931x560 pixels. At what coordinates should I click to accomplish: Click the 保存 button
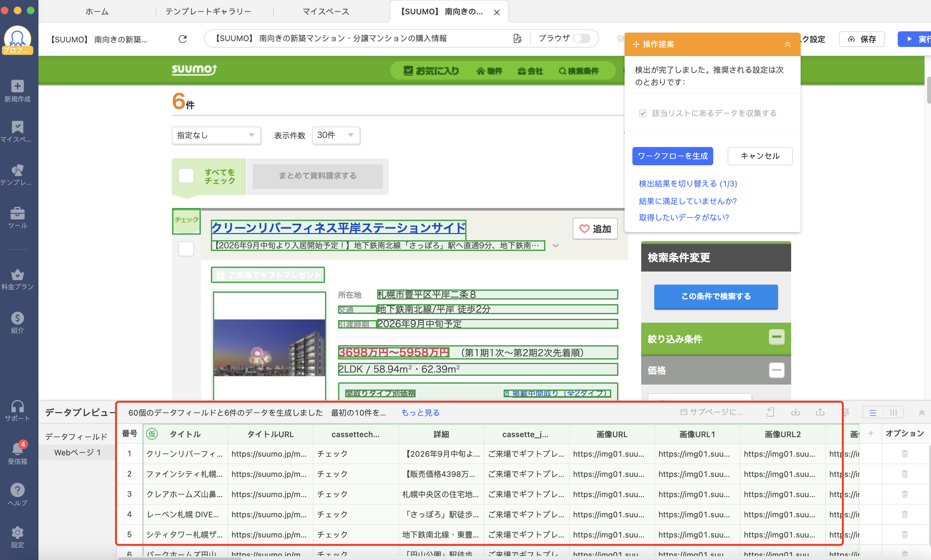pyautogui.click(x=862, y=39)
